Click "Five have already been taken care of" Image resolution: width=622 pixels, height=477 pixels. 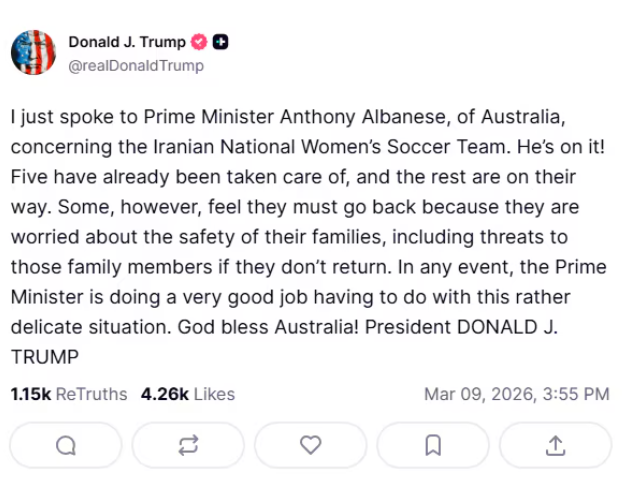[x=148, y=177]
